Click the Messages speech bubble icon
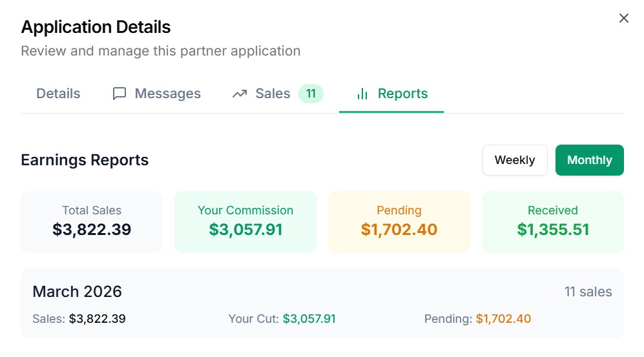 click(119, 94)
